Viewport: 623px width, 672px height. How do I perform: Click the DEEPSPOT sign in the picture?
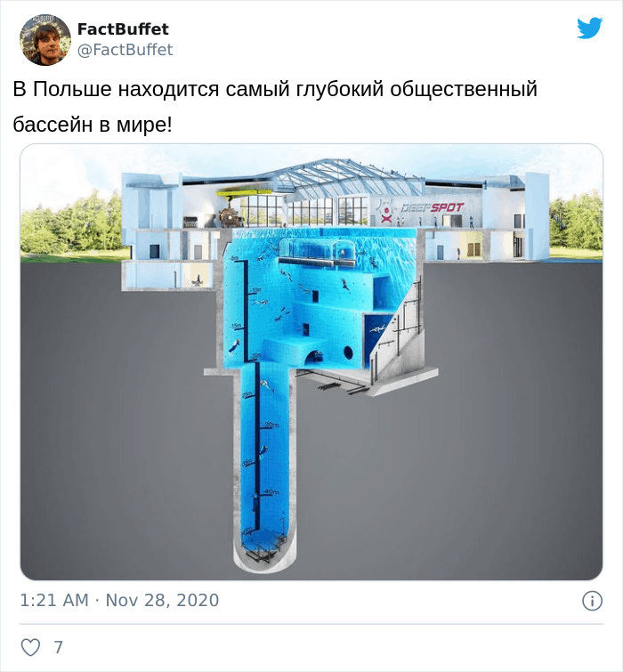[x=432, y=208]
